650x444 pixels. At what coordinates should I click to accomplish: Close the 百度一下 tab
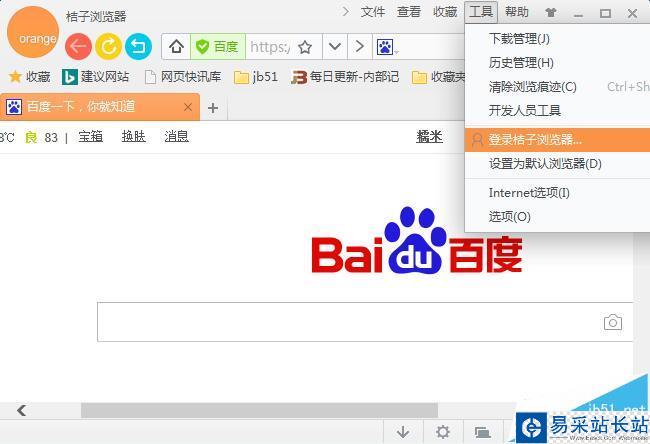click(x=188, y=107)
